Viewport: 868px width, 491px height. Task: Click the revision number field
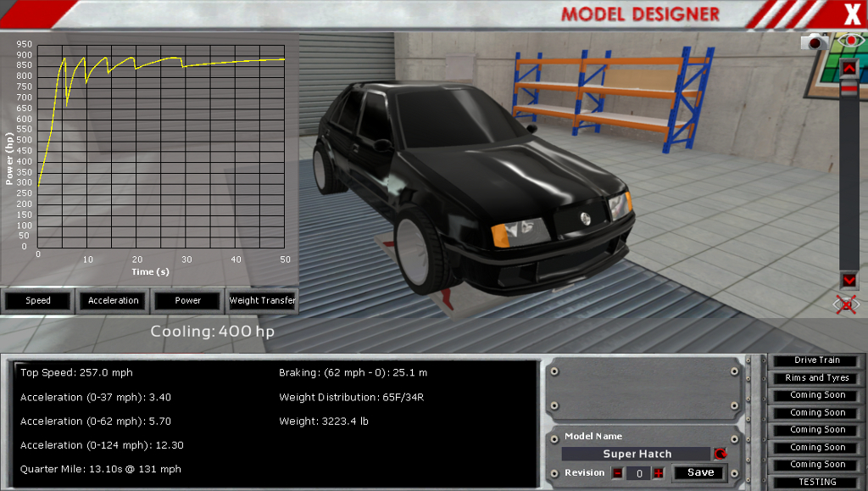(637, 472)
